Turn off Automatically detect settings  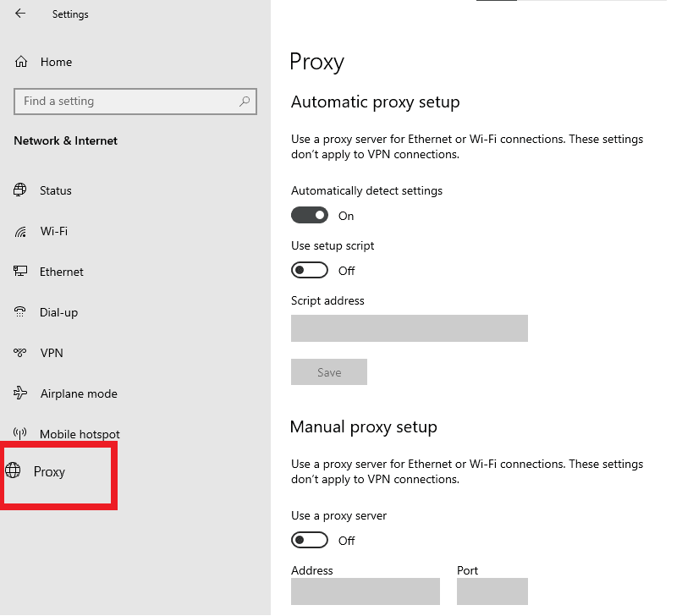[310, 216]
